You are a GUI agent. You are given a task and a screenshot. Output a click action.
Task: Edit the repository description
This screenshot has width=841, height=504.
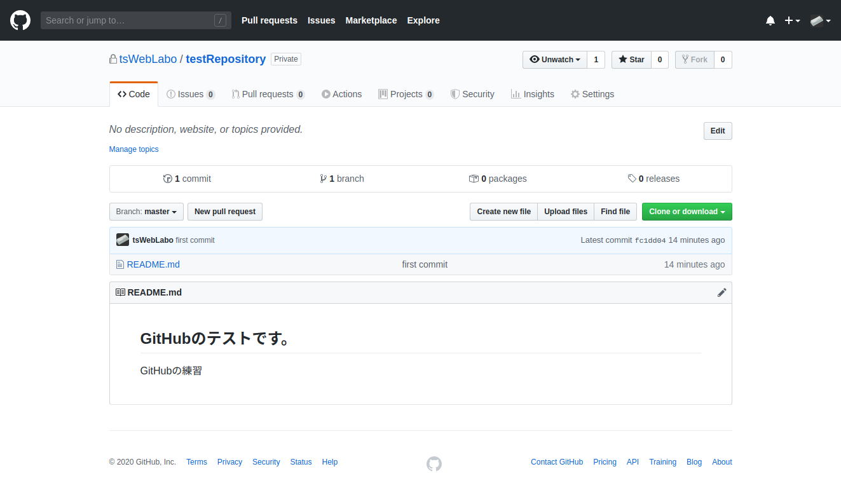pyautogui.click(x=718, y=131)
